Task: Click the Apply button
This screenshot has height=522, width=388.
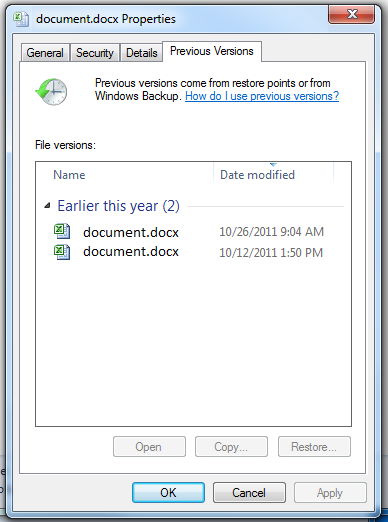Action: coord(330,492)
